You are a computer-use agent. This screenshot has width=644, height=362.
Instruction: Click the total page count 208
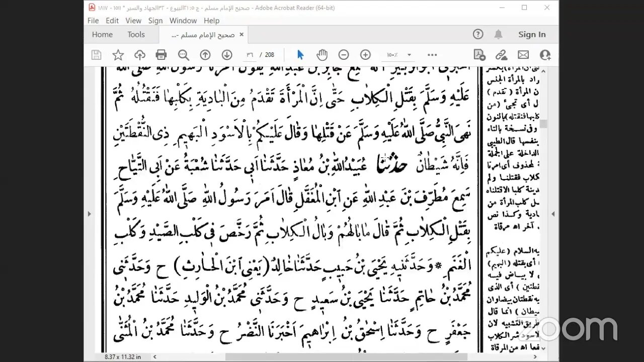(x=269, y=55)
